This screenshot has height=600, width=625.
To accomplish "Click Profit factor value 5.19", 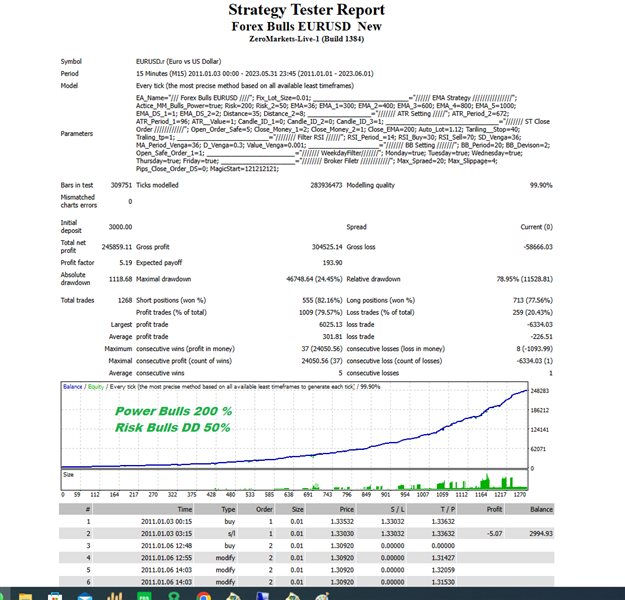I will coord(126,262).
